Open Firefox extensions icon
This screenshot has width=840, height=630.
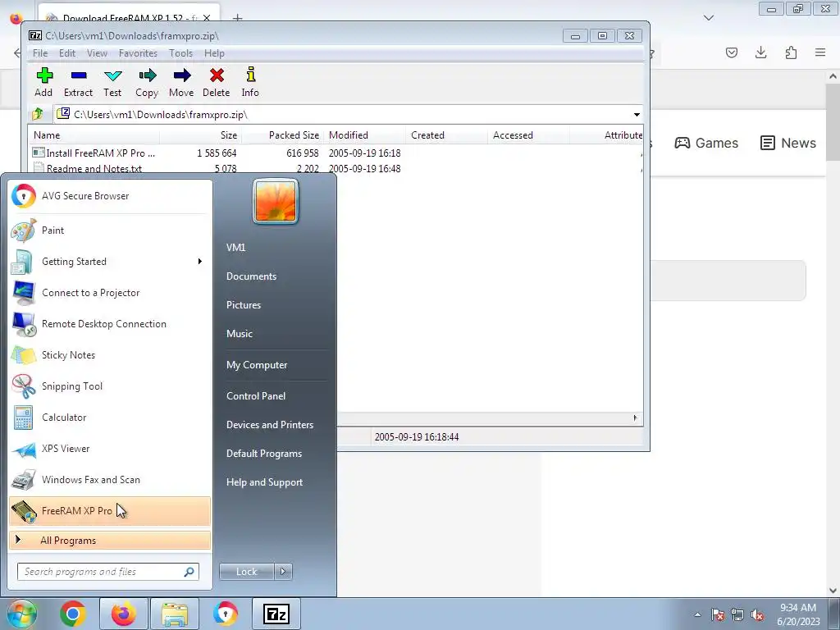[x=791, y=52]
